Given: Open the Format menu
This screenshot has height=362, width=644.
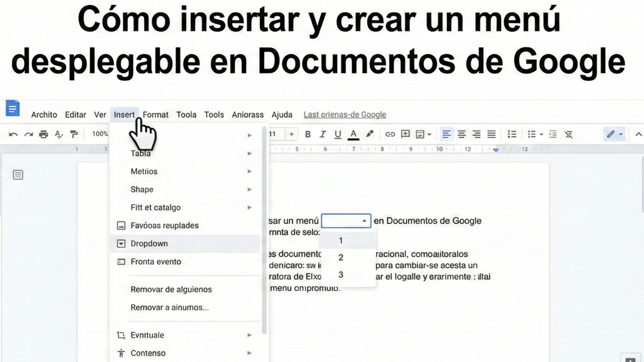Looking at the screenshot, I should pyautogui.click(x=155, y=115).
